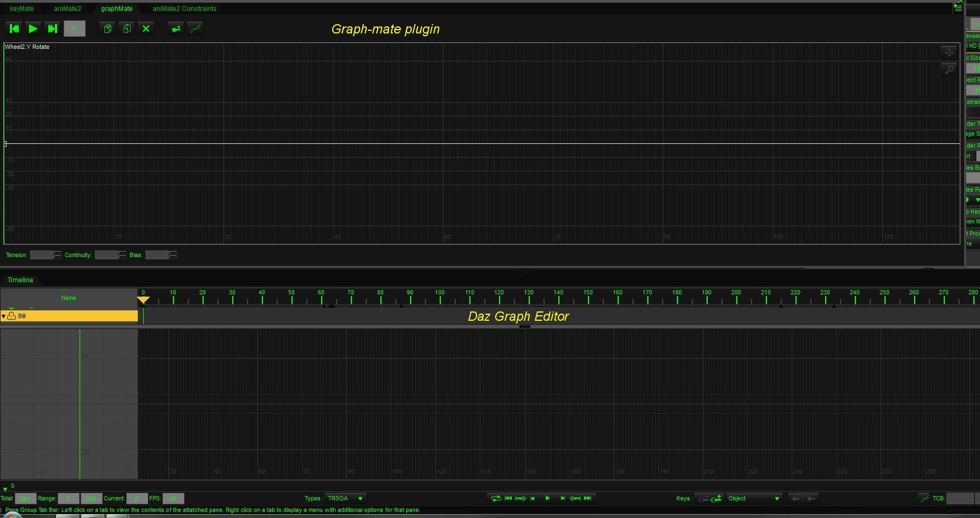Open the Keys Object dropdown
Viewport: 980px width, 518px height.
click(x=754, y=499)
